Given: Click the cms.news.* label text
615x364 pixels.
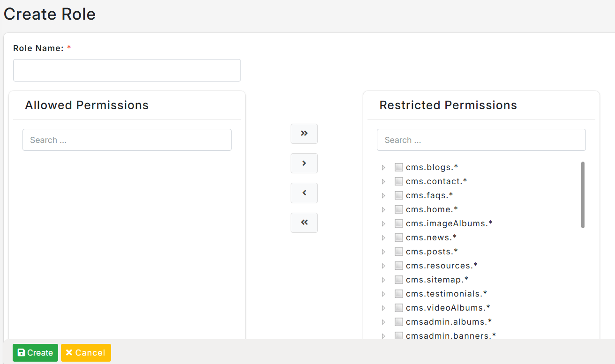Looking at the screenshot, I should [x=431, y=238].
